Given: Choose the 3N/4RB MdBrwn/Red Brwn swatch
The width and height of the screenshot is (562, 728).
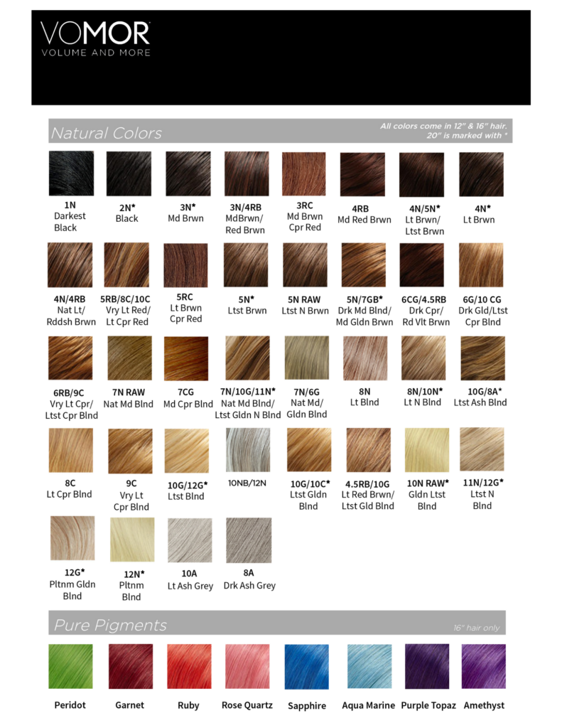Looking at the screenshot, I should pos(247,173).
